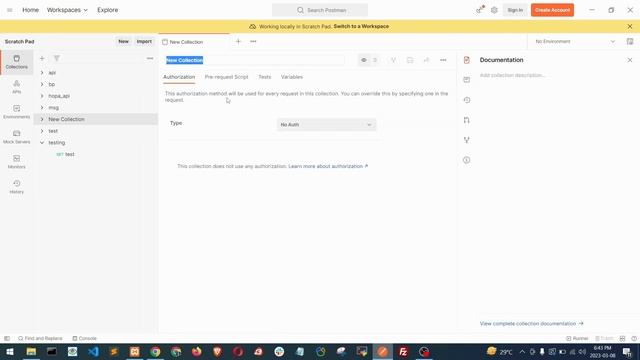640x360 pixels.
Task: Open the Pull Requests icon in right sidebar
Action: tap(467, 120)
